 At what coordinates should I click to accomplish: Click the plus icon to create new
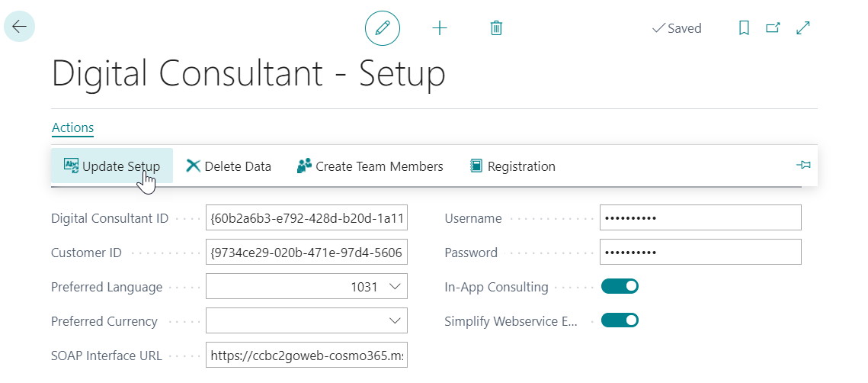[x=440, y=28]
